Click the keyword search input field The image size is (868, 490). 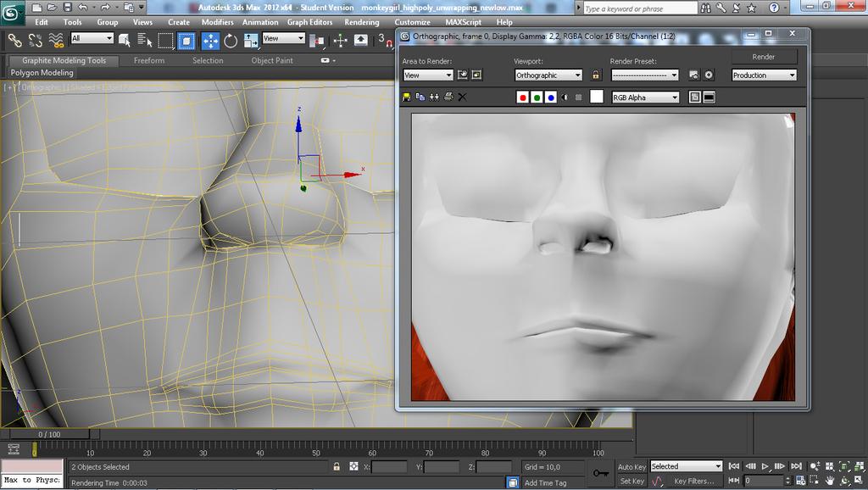[640, 8]
